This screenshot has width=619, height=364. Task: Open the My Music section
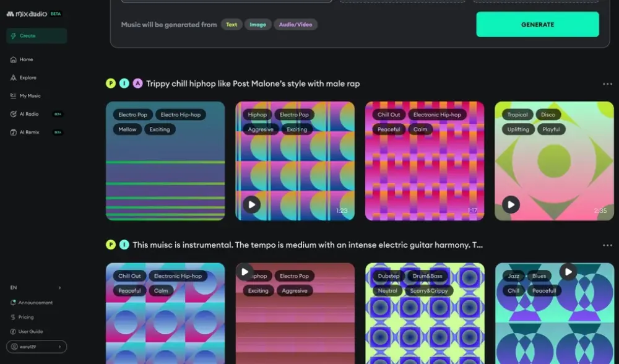tap(30, 96)
